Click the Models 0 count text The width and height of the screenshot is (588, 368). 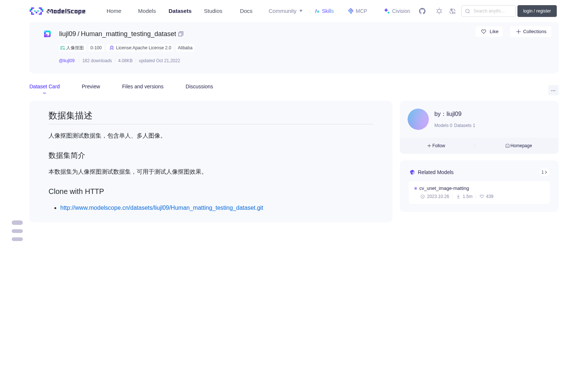pos(443,125)
